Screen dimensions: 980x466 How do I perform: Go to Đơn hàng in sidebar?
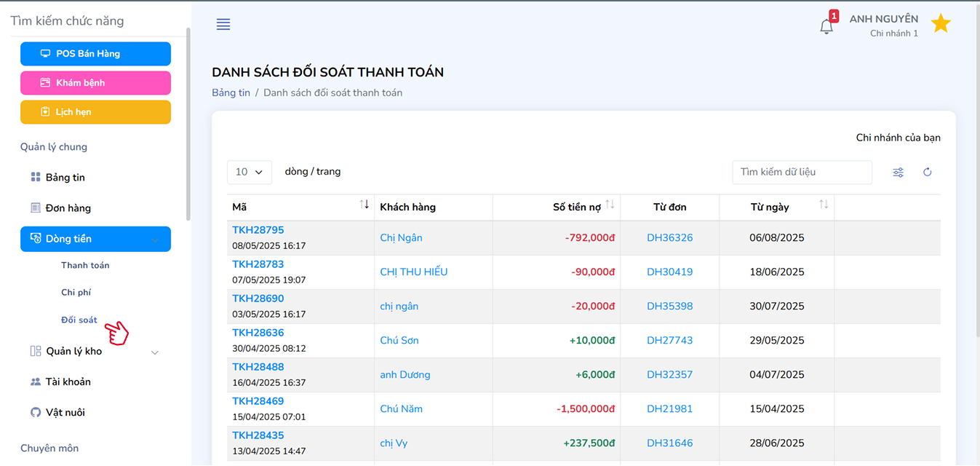tap(68, 208)
